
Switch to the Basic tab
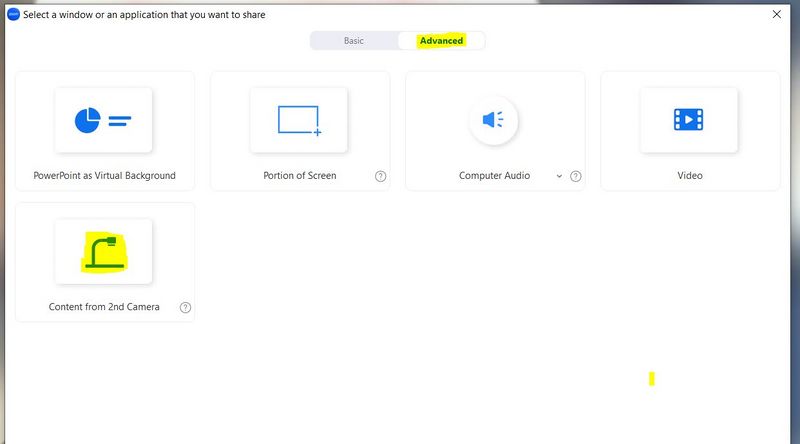point(354,41)
